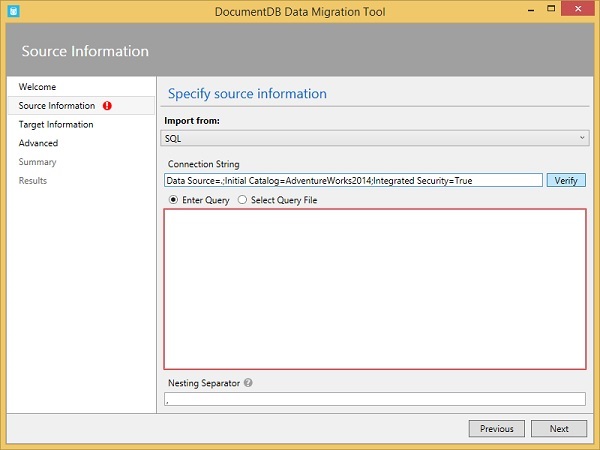
Task: Go back with the Previous button
Action: (496, 428)
